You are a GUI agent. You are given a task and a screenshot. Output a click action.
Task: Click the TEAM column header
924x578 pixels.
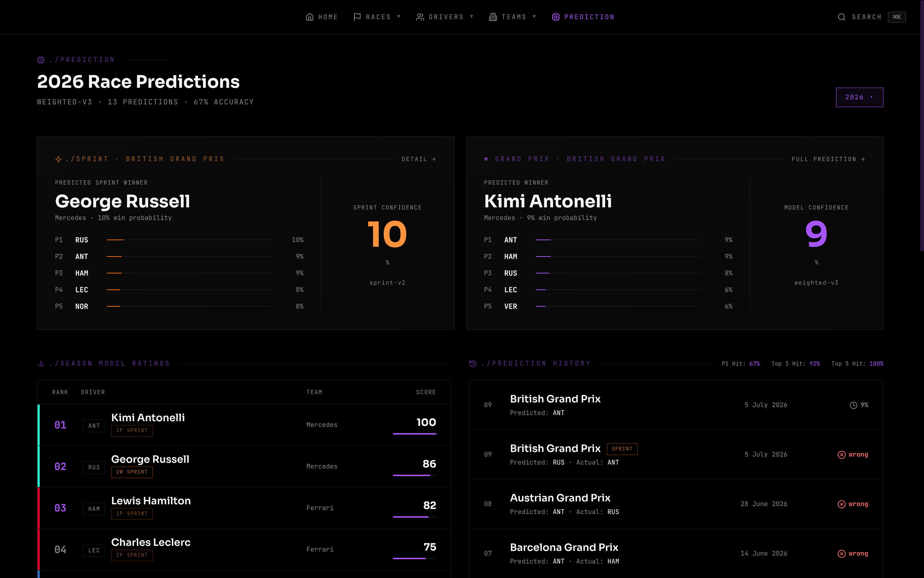(314, 392)
